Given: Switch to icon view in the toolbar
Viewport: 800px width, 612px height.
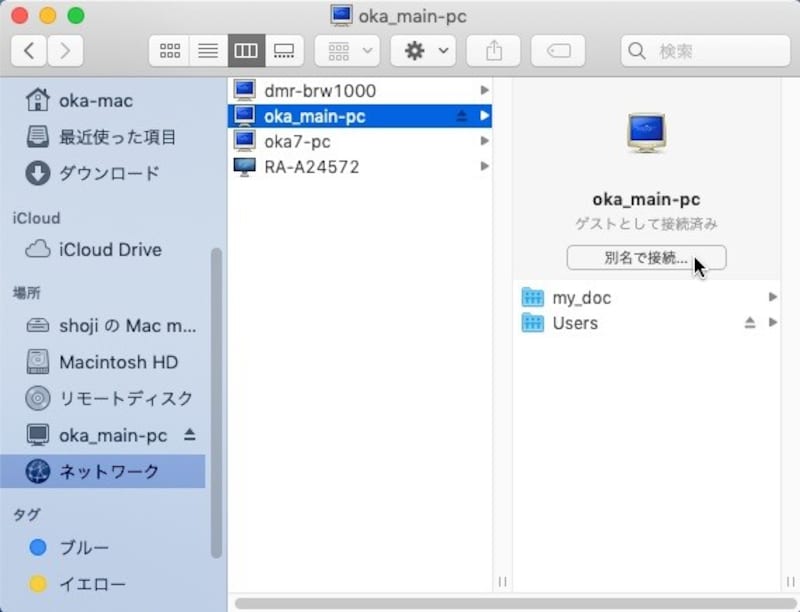Looking at the screenshot, I should (x=169, y=50).
